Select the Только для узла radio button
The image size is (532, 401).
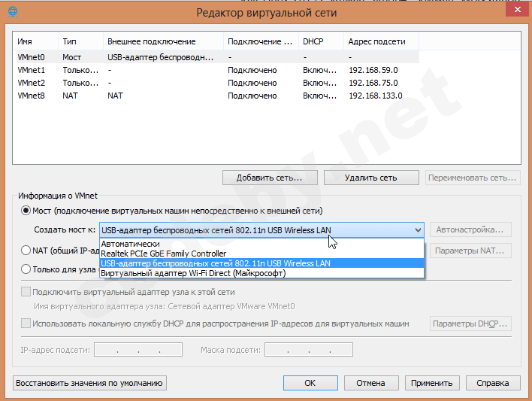(26, 269)
